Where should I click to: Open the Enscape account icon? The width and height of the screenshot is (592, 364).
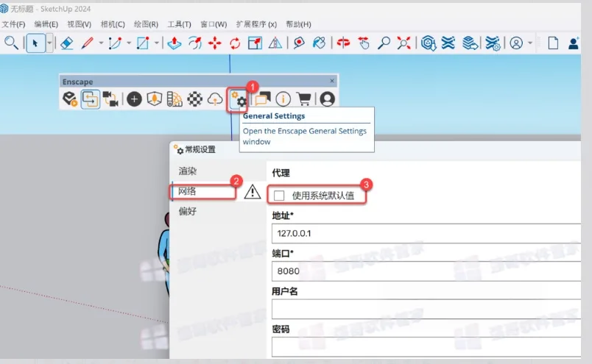(x=328, y=99)
